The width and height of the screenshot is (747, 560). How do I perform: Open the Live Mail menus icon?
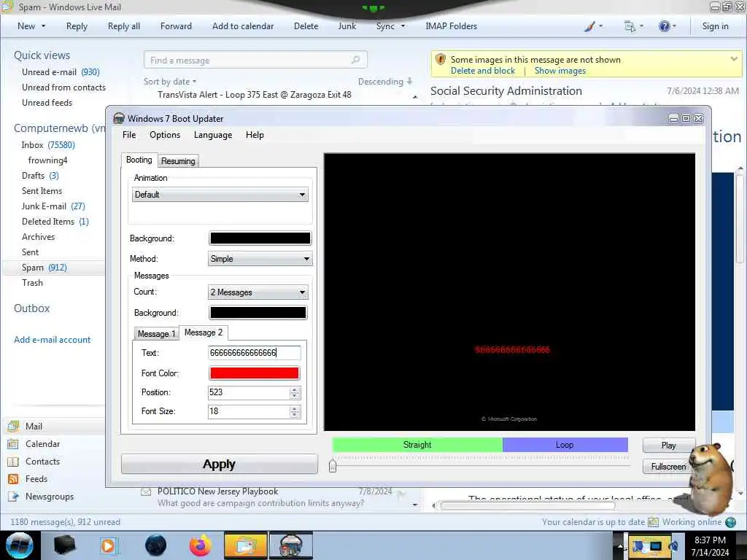point(630,26)
